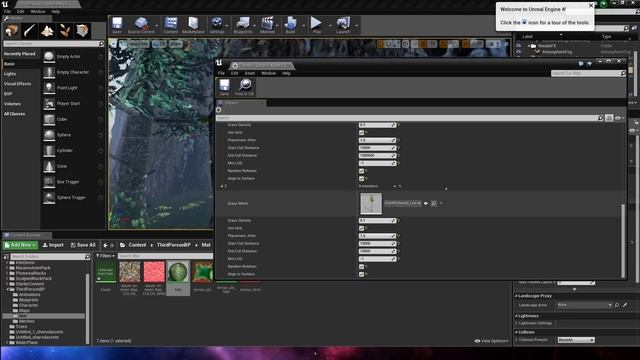The image size is (640, 360).
Task: Click Import button in Content Browser
Action: [53, 245]
